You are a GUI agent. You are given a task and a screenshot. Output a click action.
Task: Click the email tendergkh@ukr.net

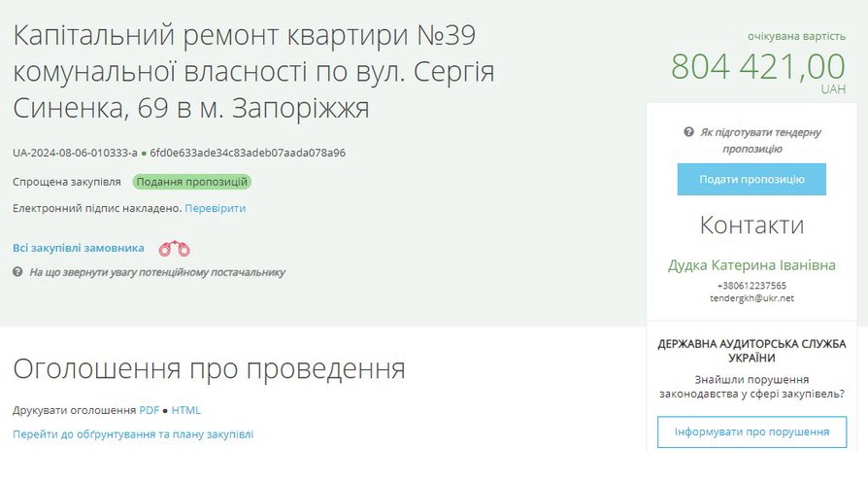(x=751, y=298)
